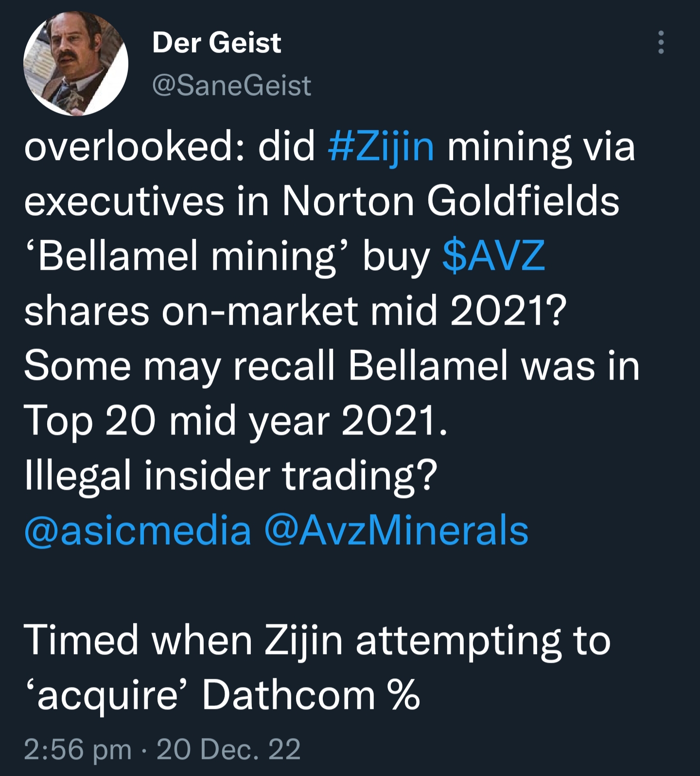Click the text 'Timed when Zijin attempting to'

[x=316, y=640]
